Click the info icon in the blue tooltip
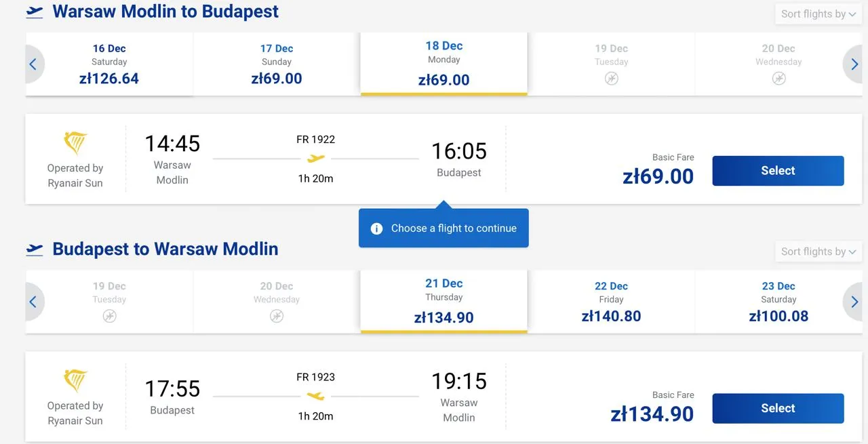The image size is (868, 444). click(x=377, y=228)
